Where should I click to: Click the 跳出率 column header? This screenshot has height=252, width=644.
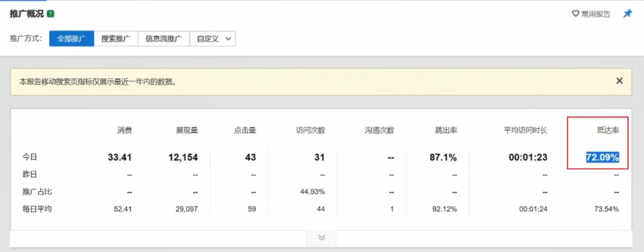click(446, 130)
